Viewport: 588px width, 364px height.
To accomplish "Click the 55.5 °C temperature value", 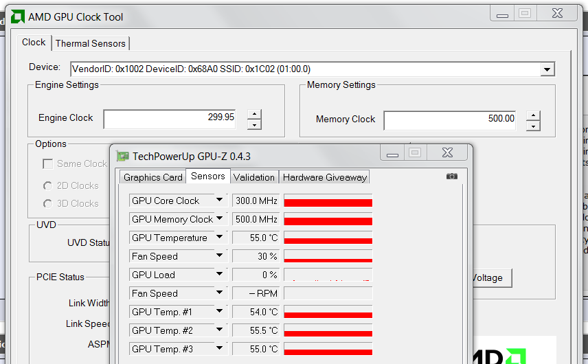I will (256, 330).
